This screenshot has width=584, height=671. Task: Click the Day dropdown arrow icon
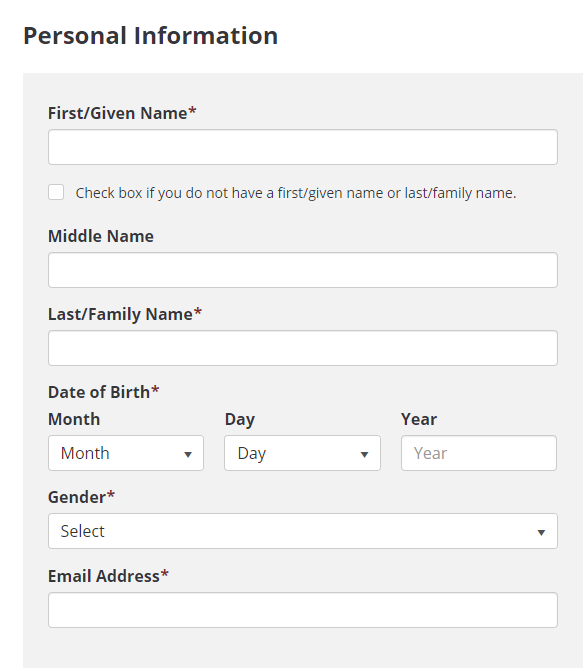[x=364, y=454]
